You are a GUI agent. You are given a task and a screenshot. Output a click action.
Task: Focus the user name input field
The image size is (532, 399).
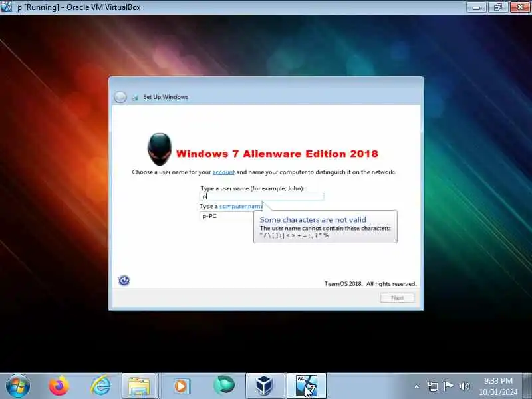262,196
